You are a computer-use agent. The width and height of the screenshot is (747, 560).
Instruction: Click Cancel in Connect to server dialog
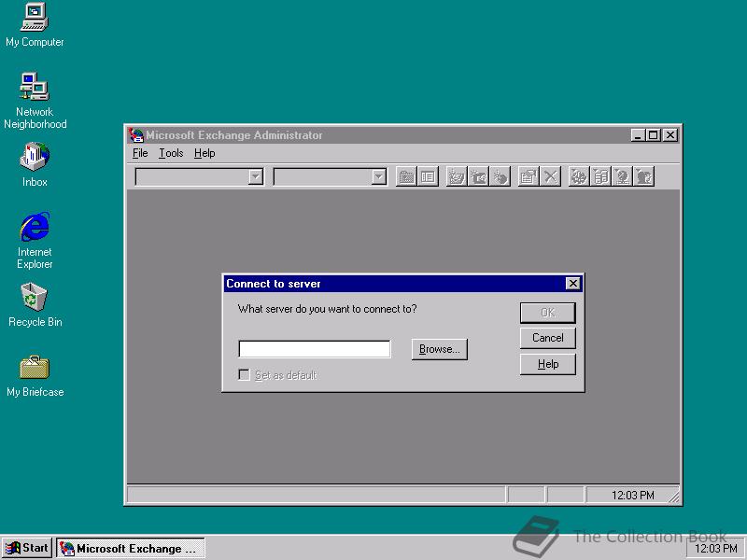(548, 338)
